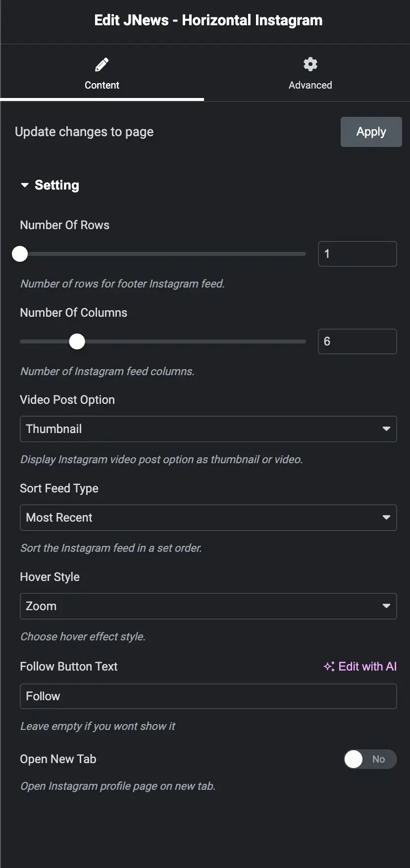The width and height of the screenshot is (410, 868).
Task: Click the gear icon for Advanced
Action: pos(310,64)
